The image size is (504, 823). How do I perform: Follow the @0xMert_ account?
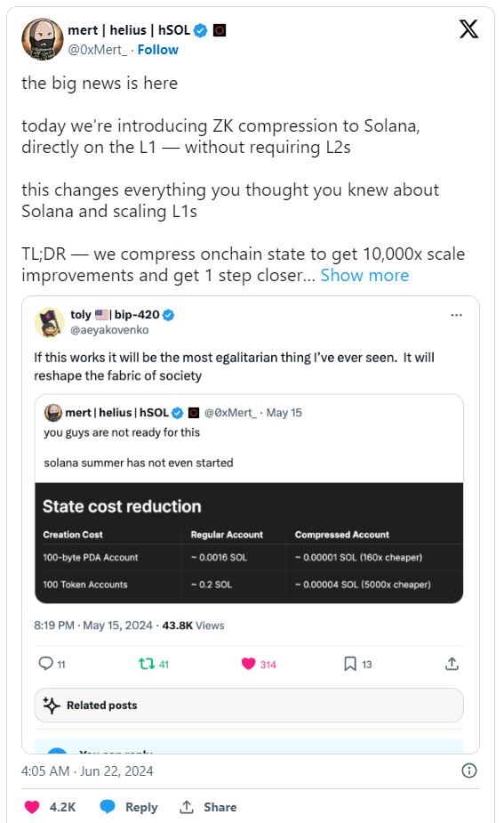pos(158,50)
